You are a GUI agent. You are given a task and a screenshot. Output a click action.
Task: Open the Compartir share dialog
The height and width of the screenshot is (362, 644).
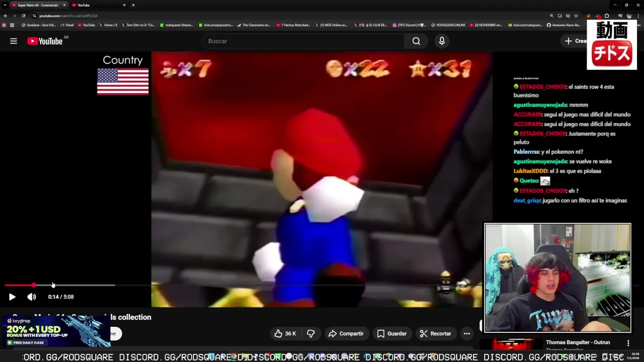pyautogui.click(x=346, y=334)
